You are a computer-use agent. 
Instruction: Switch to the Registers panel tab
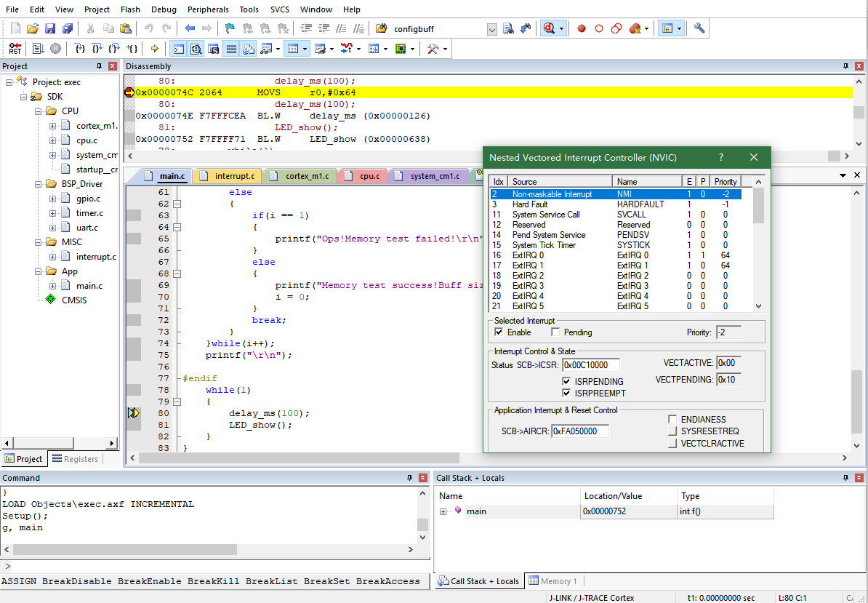tap(74, 459)
